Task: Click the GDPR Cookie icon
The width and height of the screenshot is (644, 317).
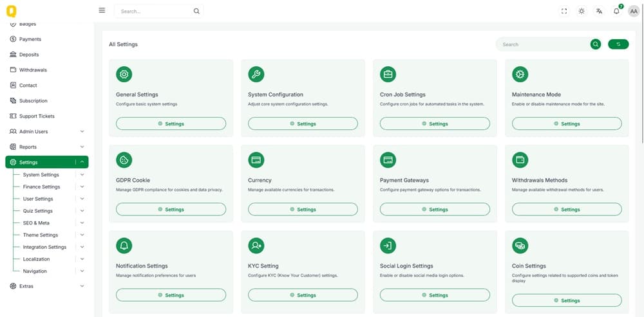Action: click(124, 159)
